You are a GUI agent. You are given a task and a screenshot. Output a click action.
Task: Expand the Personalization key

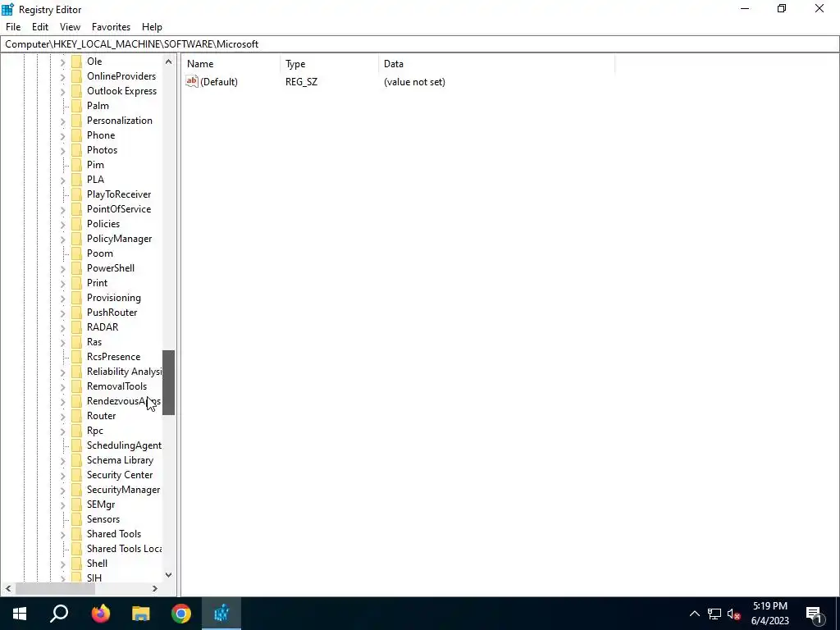(x=62, y=121)
